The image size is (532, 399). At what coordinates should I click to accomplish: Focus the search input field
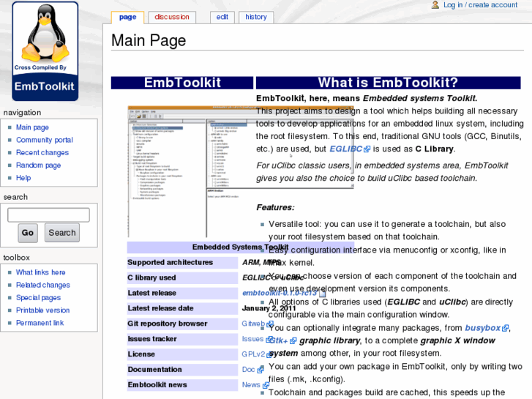(x=48, y=215)
